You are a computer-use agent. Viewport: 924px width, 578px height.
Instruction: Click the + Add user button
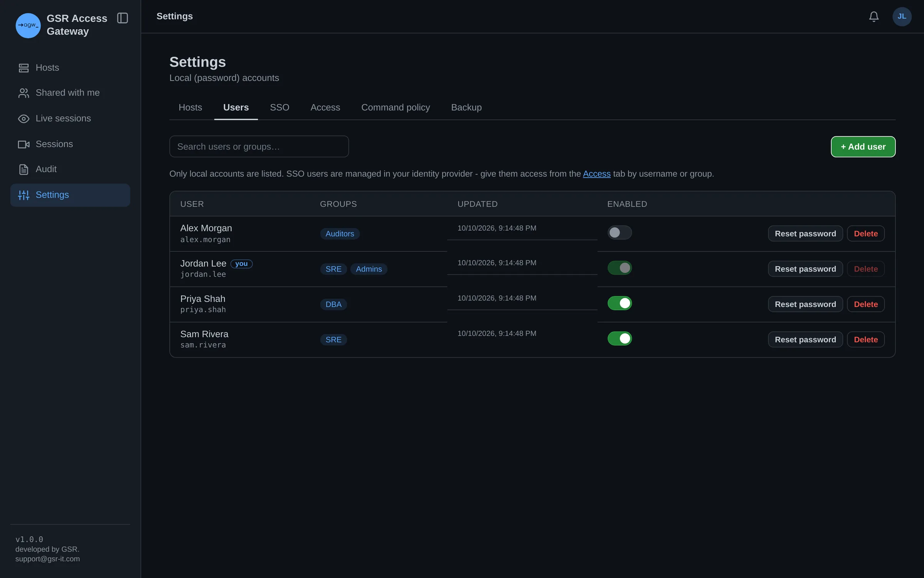pyautogui.click(x=863, y=147)
